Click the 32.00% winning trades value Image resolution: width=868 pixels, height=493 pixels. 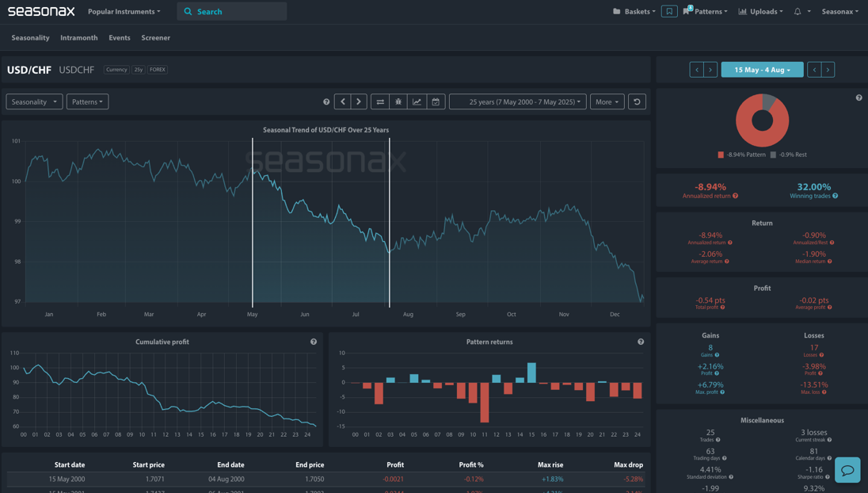tap(814, 187)
